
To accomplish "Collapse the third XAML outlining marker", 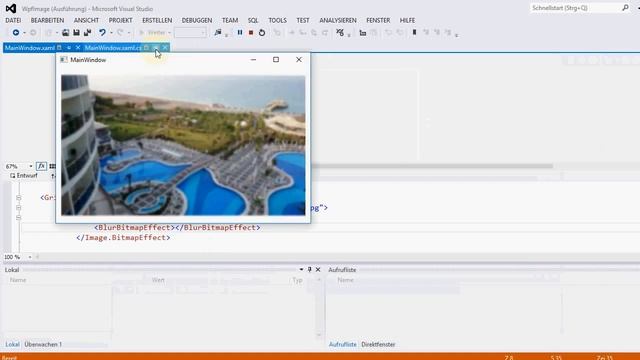I will 19,218.
